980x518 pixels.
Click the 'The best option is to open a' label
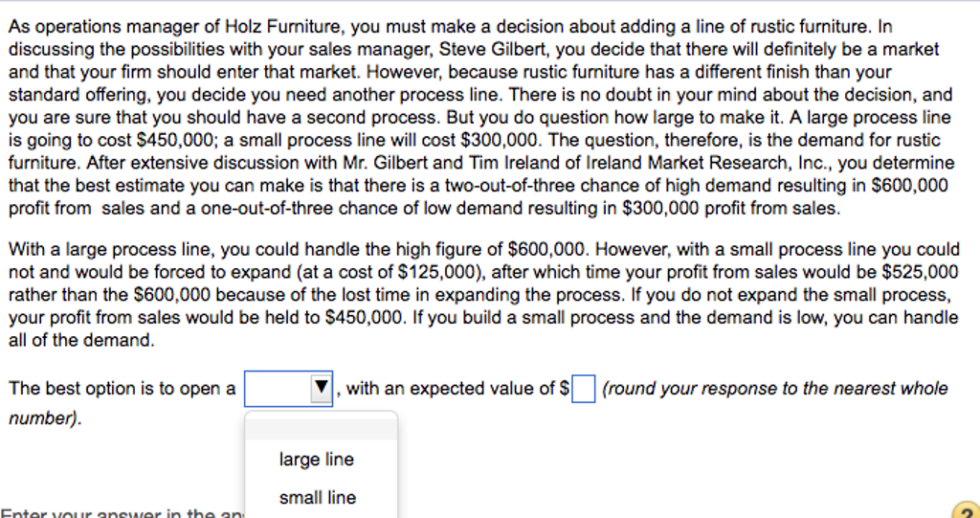[122, 389]
